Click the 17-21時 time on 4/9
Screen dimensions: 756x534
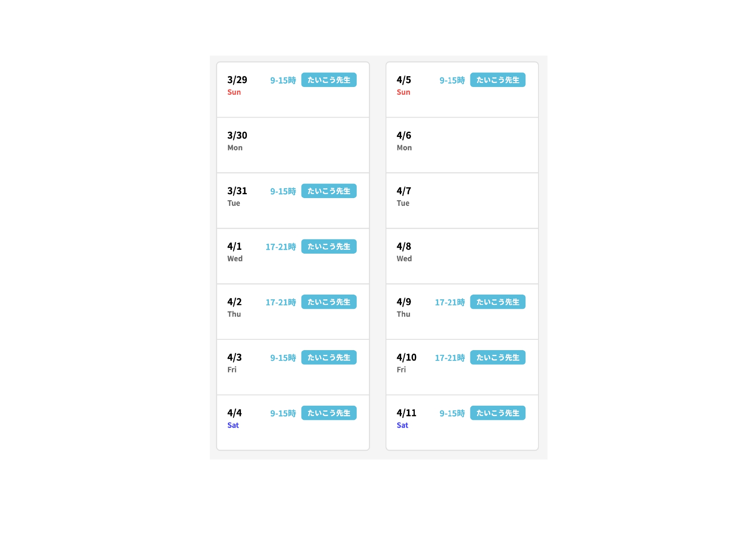point(450,303)
